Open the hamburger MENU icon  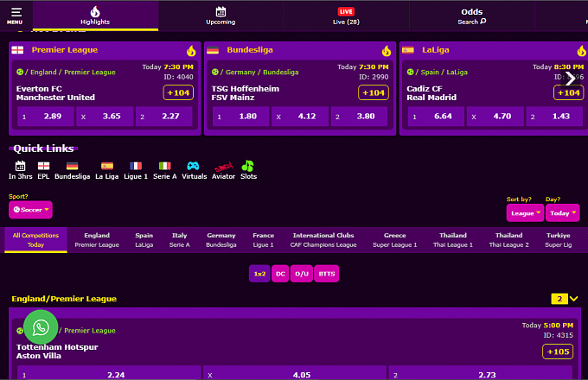15,16
